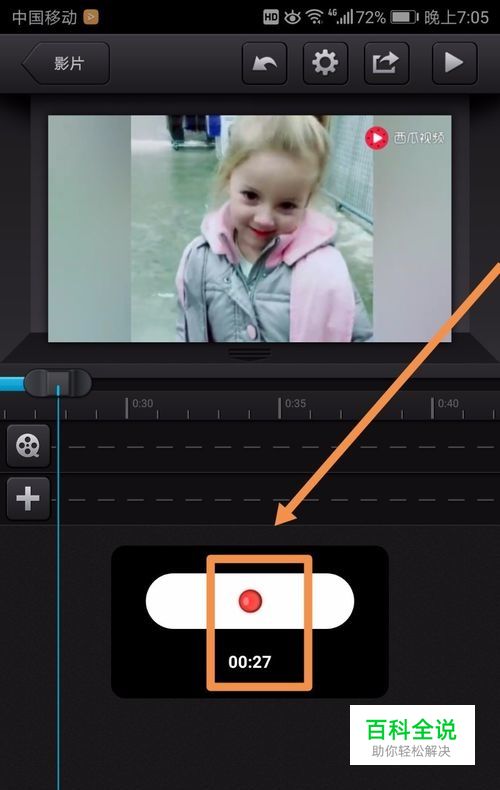Play the movie preview
This screenshot has width=500, height=790.
click(454, 63)
